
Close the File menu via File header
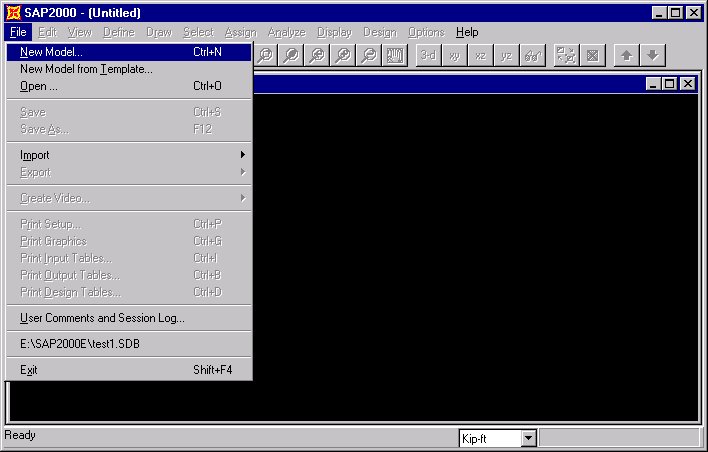pyautogui.click(x=18, y=32)
